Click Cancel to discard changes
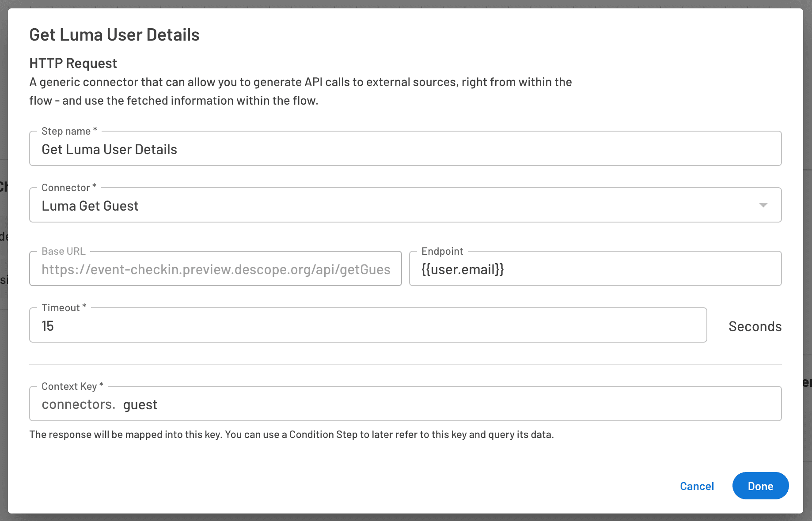This screenshot has height=521, width=812. (x=696, y=486)
